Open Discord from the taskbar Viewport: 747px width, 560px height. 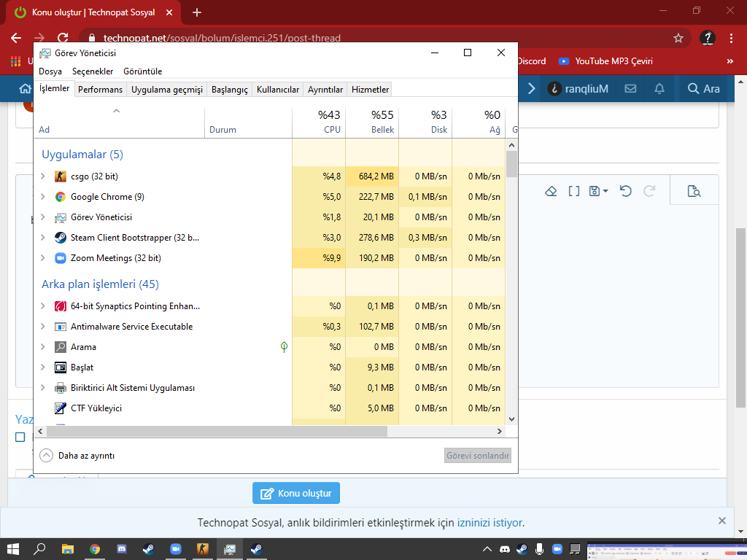(x=122, y=549)
